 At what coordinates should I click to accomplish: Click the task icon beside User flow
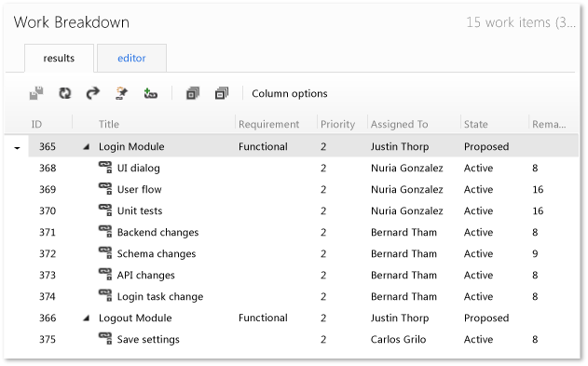105,188
